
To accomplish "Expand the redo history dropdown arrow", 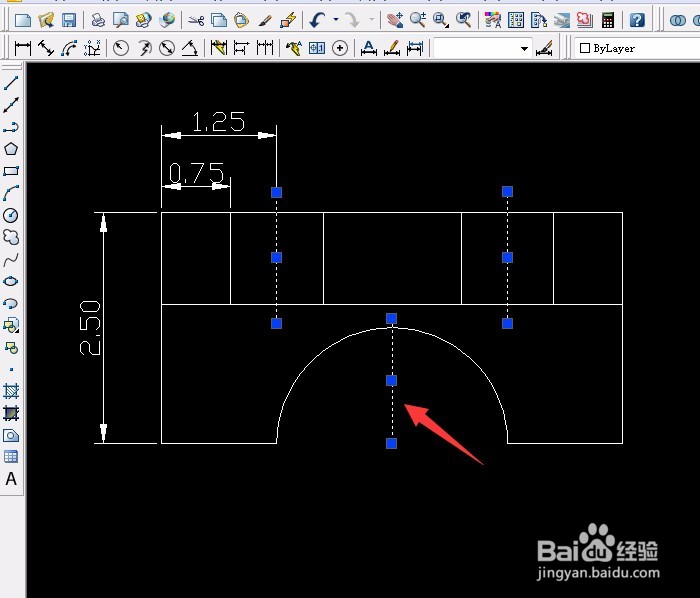I will pos(371,19).
